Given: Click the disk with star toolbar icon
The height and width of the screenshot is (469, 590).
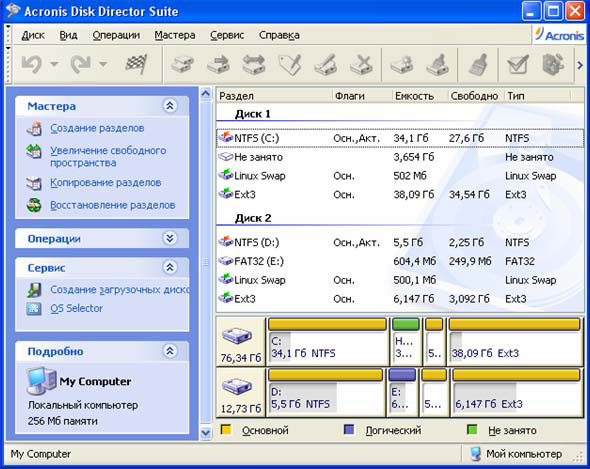Looking at the screenshot, I should (x=402, y=64).
